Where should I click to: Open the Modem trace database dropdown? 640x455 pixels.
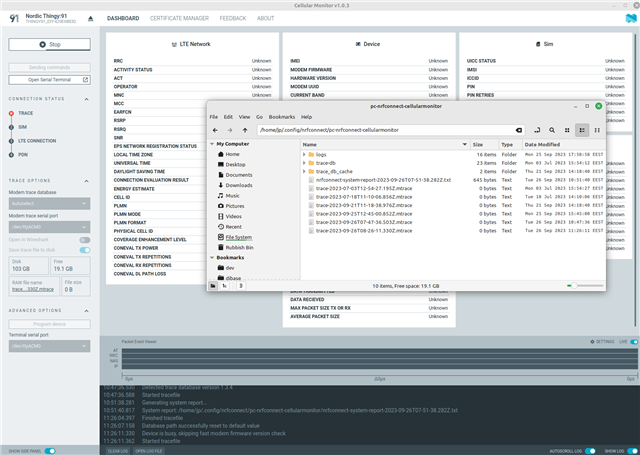49,203
